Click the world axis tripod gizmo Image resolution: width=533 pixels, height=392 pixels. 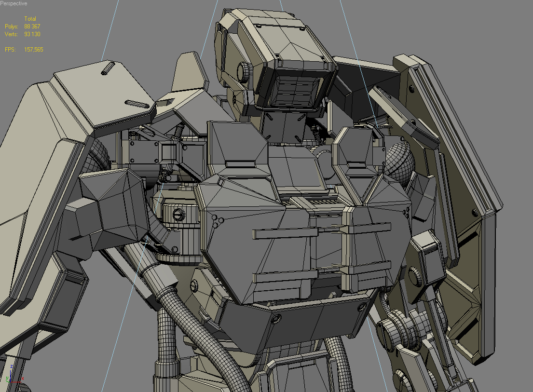point(11,381)
